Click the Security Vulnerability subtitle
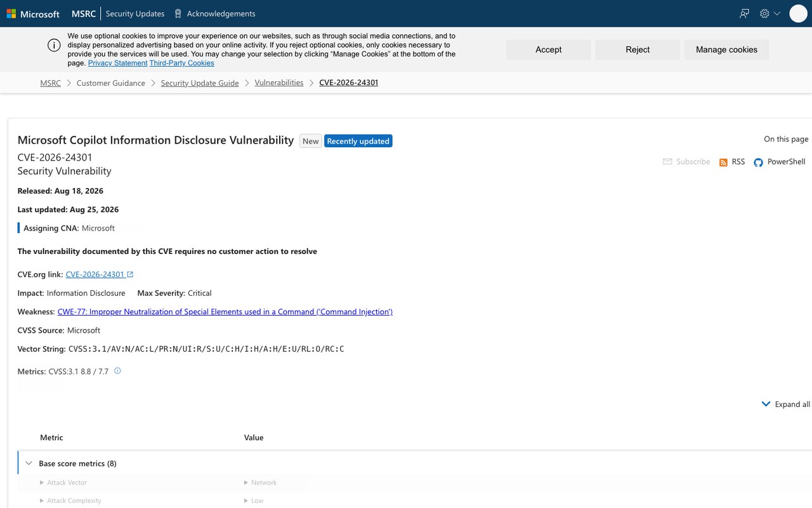Viewport: 812px width, 508px height. coord(65,171)
